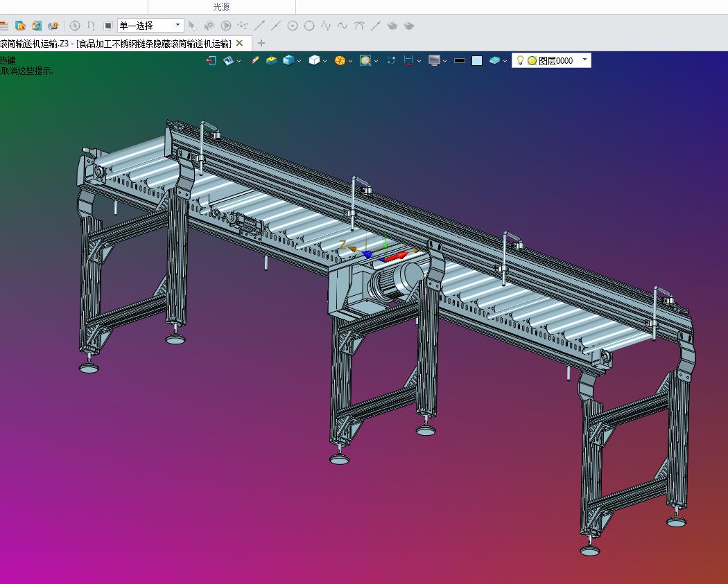Expand the white cube view dropdown arrow

pos(324,61)
